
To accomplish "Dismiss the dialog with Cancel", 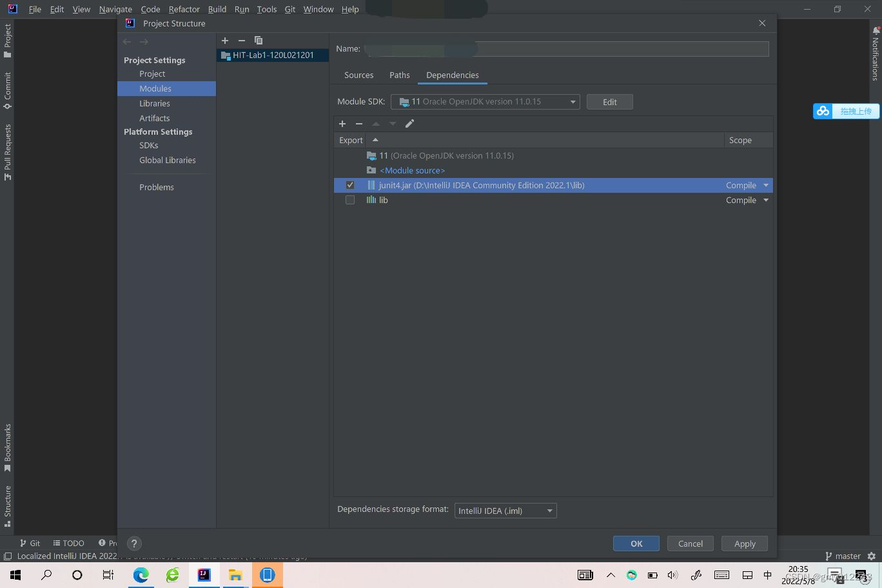I will (691, 544).
